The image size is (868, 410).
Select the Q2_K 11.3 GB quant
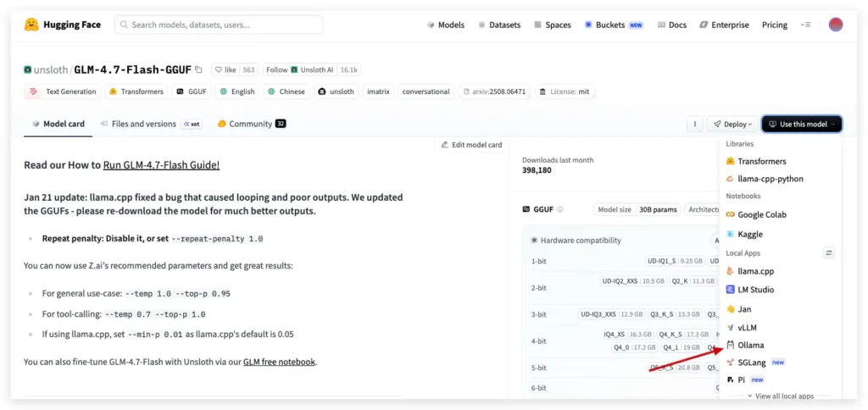point(693,281)
